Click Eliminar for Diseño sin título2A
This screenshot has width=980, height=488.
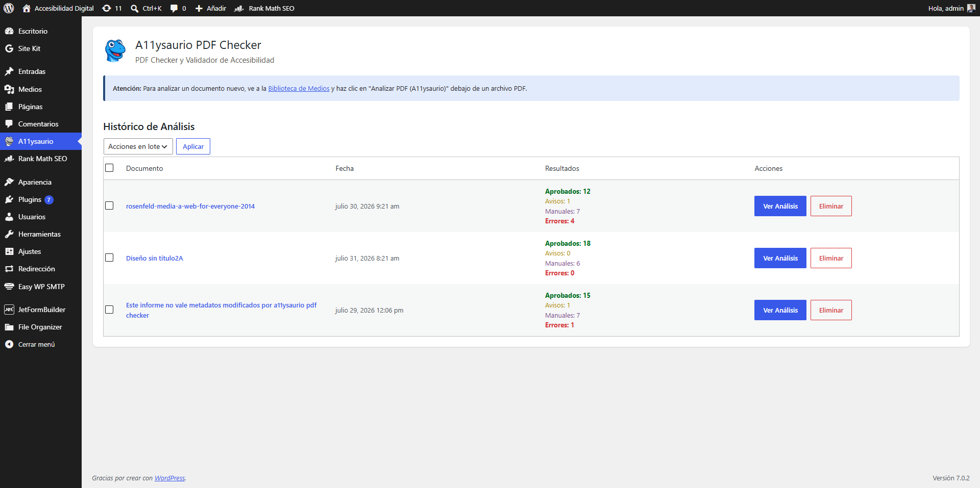831,258
